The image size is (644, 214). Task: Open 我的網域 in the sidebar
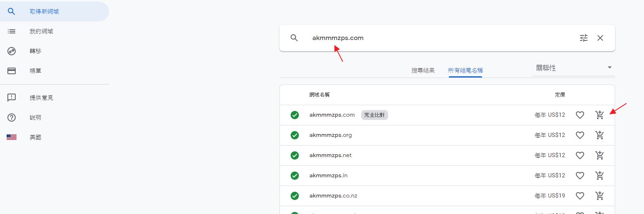click(x=41, y=31)
